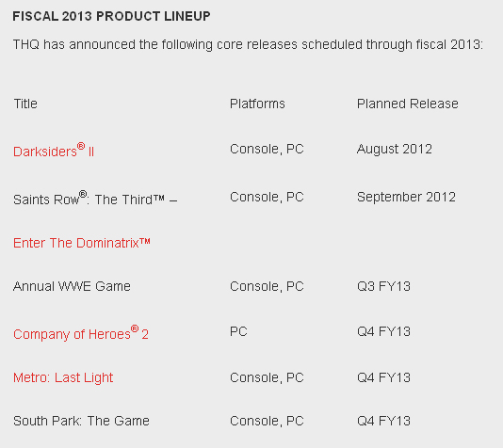Open the Metro: Last Light link

[x=63, y=377]
